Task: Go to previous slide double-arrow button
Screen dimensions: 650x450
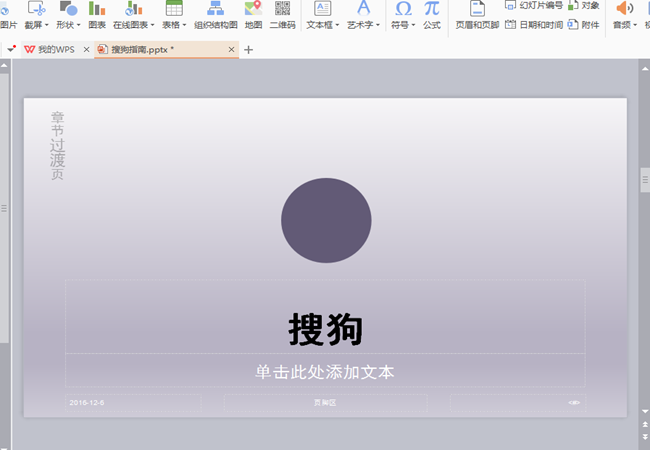Action: 645,424
